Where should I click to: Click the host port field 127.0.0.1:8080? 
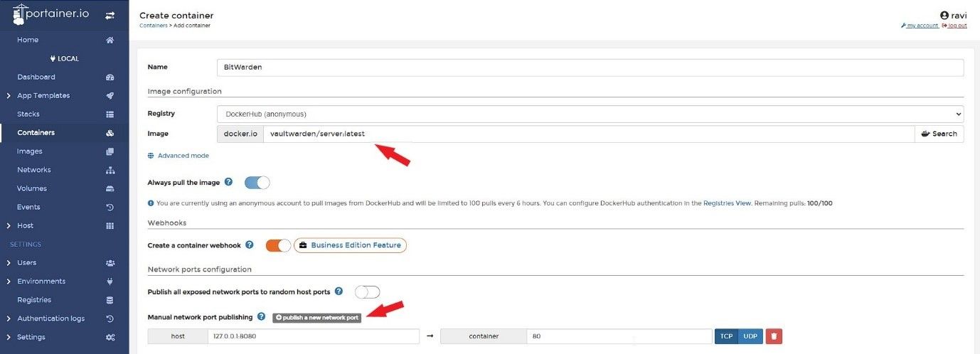click(x=314, y=336)
